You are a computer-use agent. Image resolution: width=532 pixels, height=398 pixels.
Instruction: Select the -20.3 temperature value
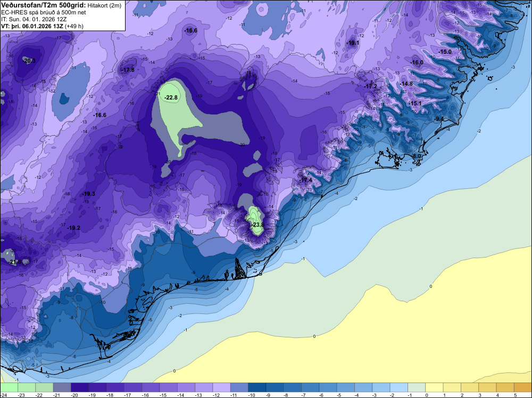(29, 61)
